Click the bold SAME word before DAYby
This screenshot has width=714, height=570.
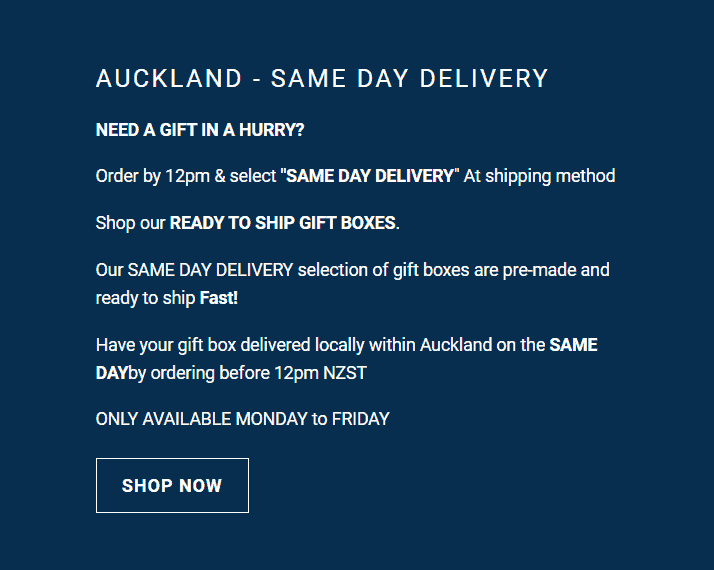[x=573, y=345]
